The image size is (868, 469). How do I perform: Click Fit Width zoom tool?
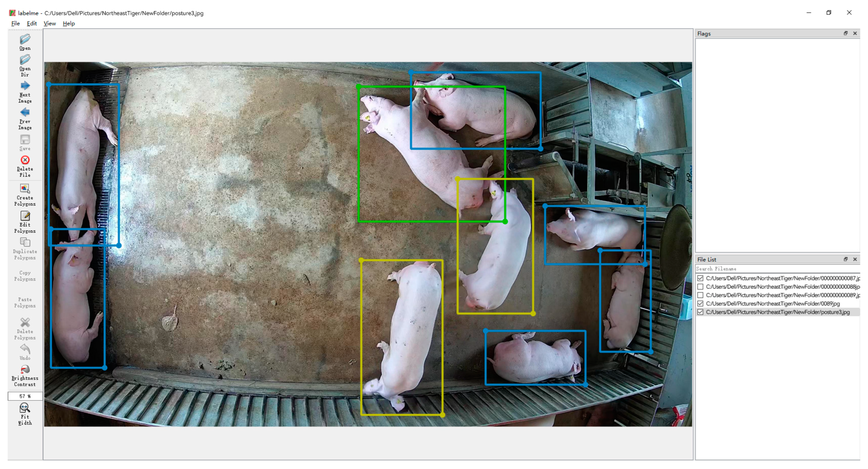pos(25,414)
